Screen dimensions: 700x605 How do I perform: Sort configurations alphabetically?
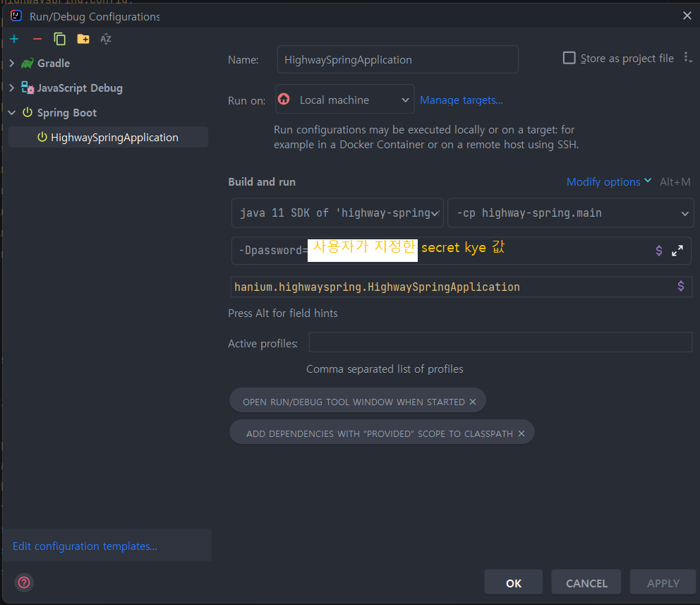point(106,40)
